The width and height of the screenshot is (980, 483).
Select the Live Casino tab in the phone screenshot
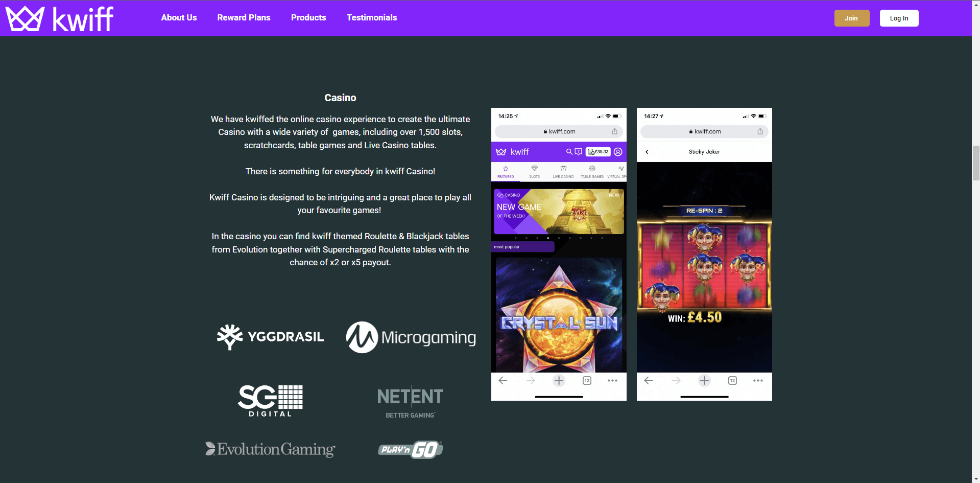click(x=563, y=172)
